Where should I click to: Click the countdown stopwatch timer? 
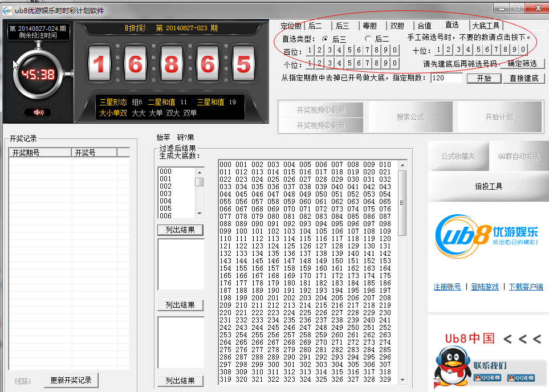point(38,74)
